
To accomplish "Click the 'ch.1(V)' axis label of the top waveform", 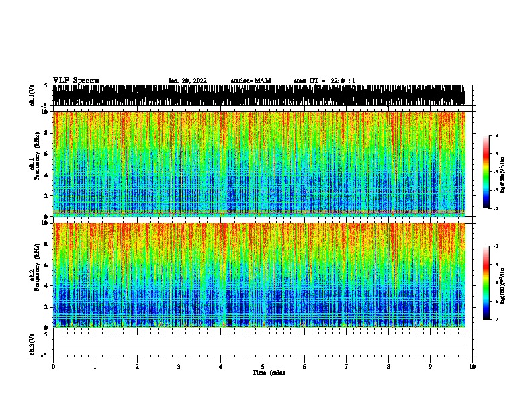I will (32, 95).
